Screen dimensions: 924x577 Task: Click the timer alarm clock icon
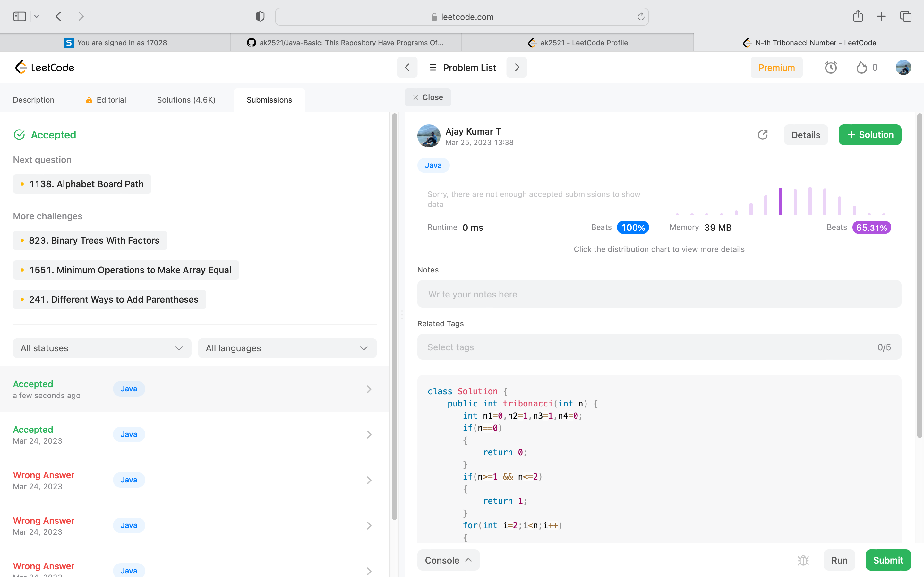[x=830, y=68]
